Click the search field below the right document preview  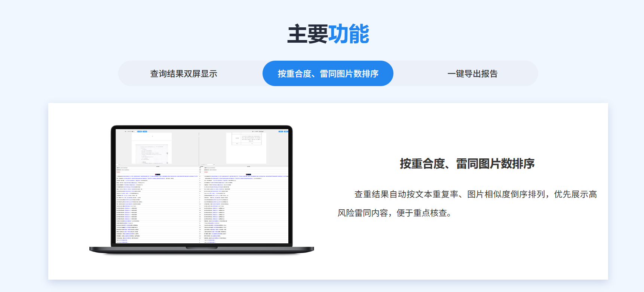click(207, 164)
